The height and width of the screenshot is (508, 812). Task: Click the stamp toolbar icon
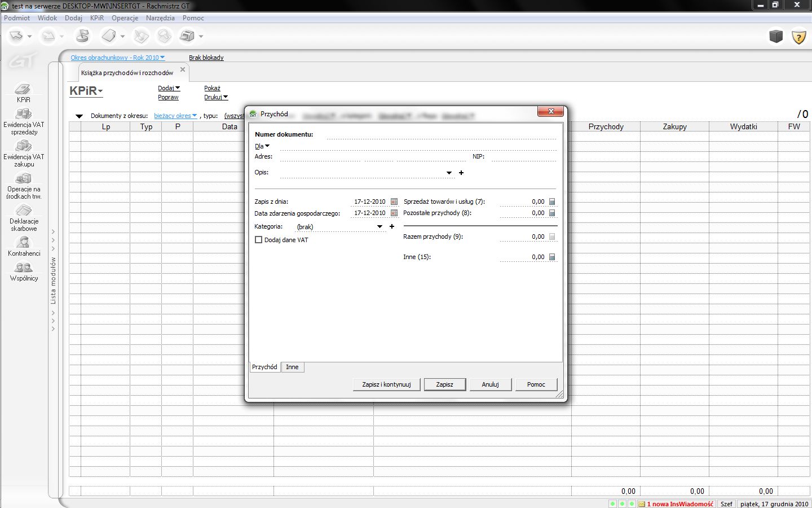click(82, 36)
